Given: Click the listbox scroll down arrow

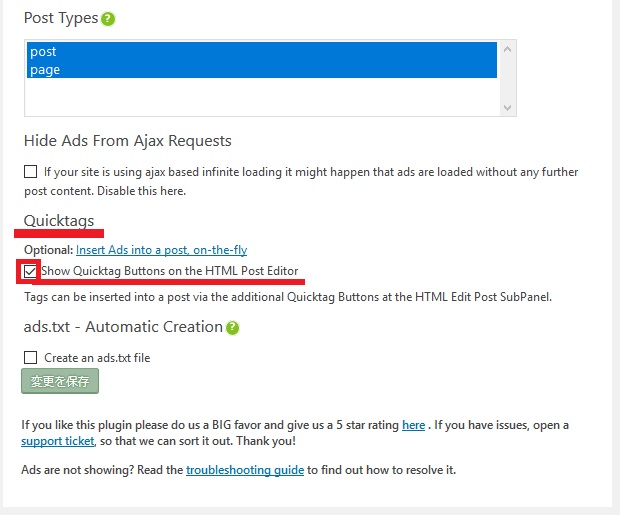Looking at the screenshot, I should [508, 108].
